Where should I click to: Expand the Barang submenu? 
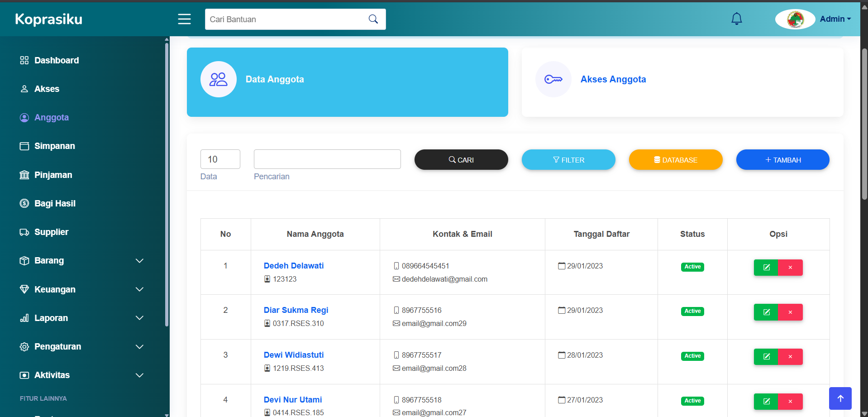(x=139, y=261)
